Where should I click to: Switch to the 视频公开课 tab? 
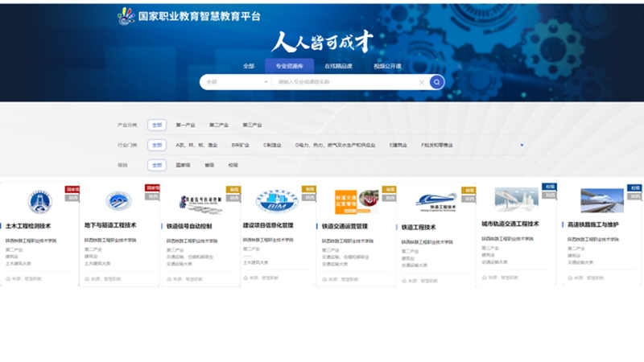386,66
